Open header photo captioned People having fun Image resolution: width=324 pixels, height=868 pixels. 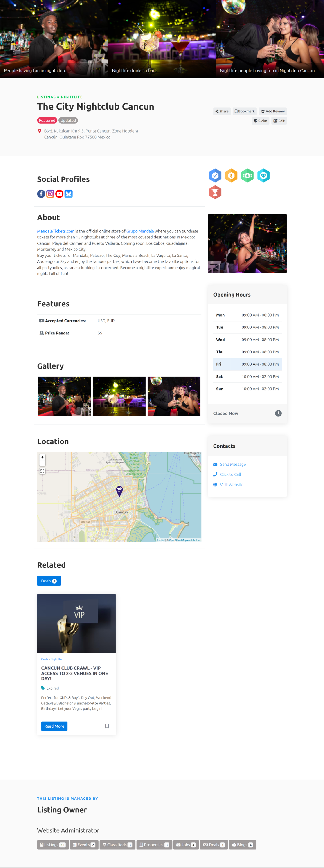coord(54,39)
